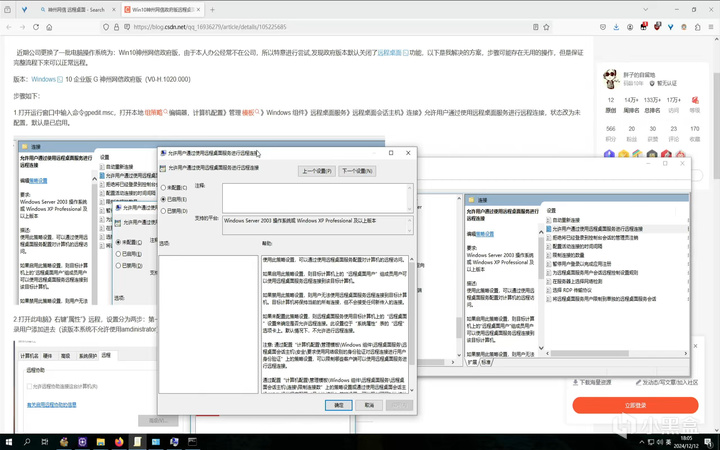The image size is (720, 450).
Task: Open the notification center icon
Action: (709, 442)
